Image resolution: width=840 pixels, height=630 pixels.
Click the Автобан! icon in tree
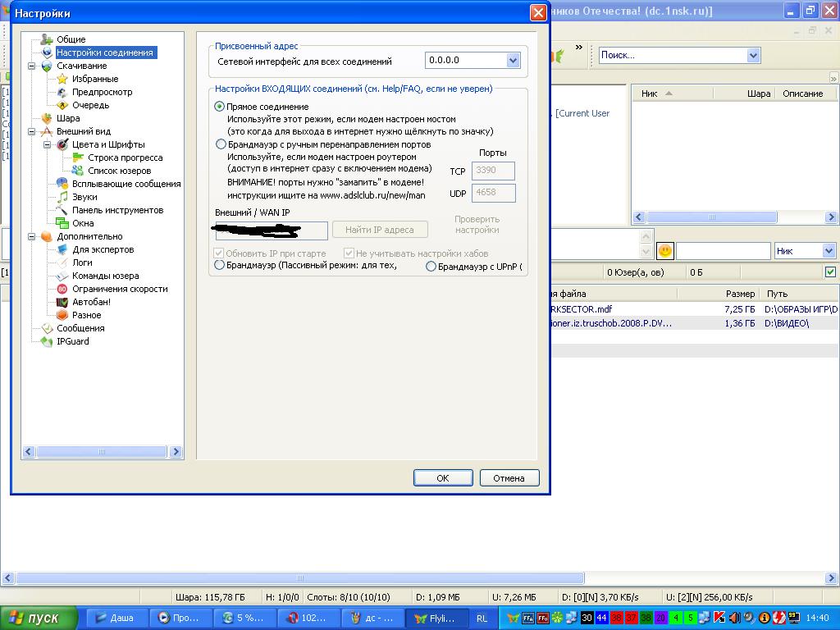[62, 302]
